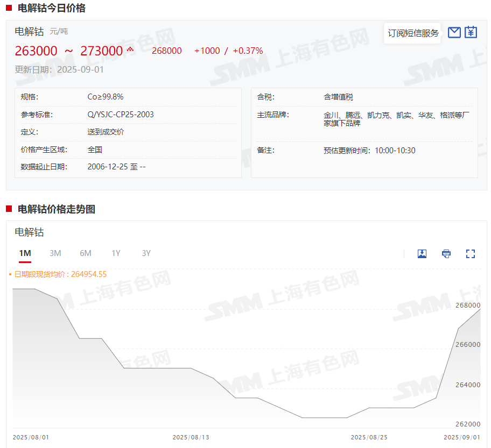Click the envelope mail subscription icon
The width and height of the screenshot is (491, 448).
pyautogui.click(x=454, y=32)
